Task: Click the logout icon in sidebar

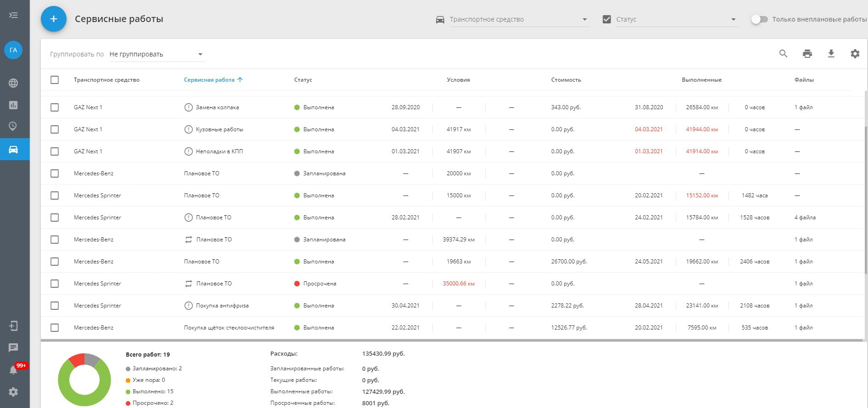Action: coord(13,326)
